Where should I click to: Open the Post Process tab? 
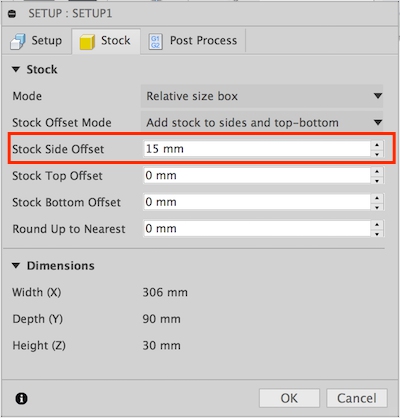tap(193, 41)
